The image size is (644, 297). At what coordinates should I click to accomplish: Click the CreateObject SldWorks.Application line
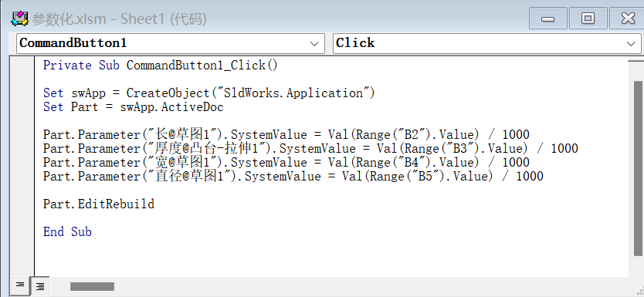pos(209,93)
